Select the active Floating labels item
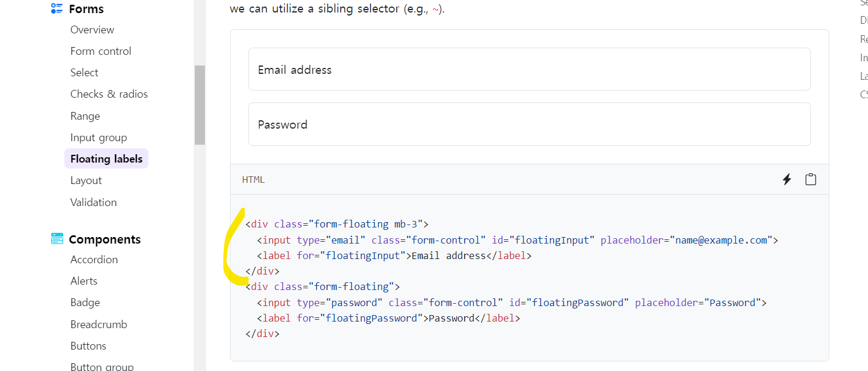 pos(106,159)
